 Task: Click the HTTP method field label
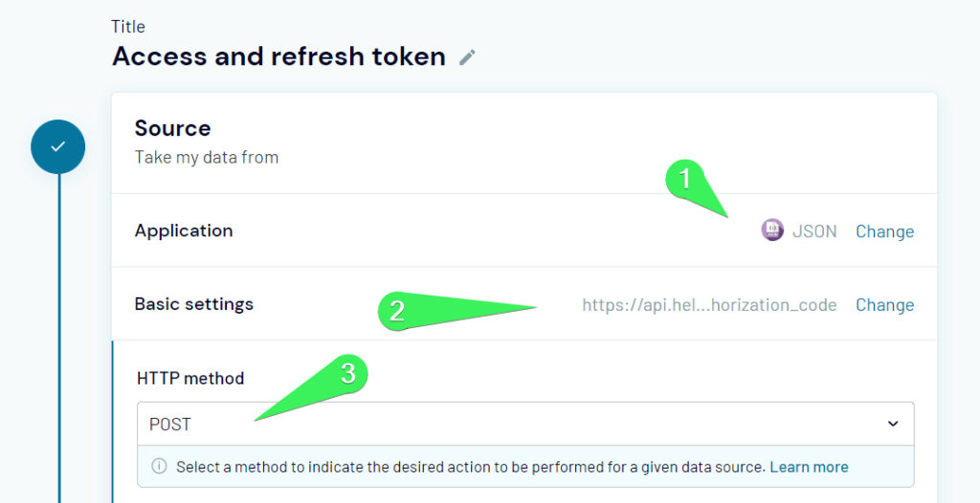[x=190, y=378]
